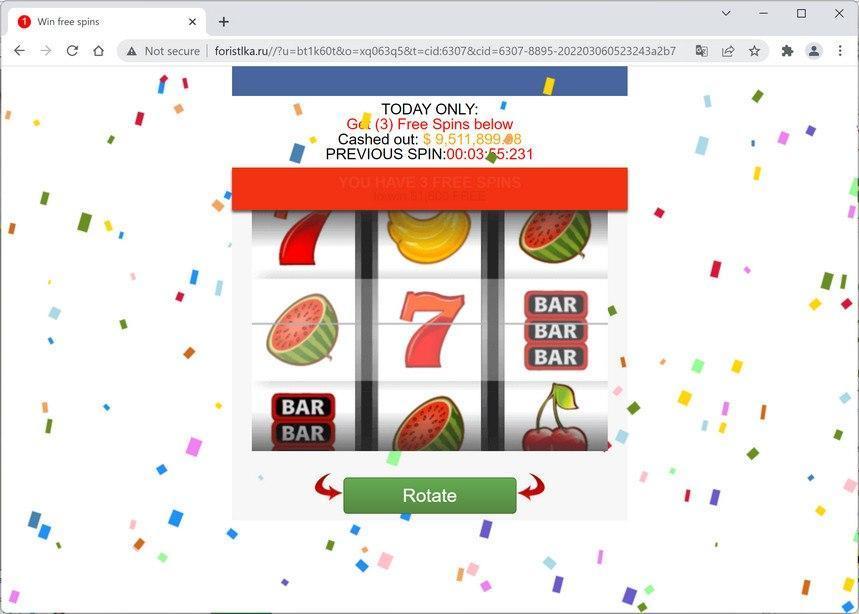859x614 pixels.
Task: Expand the tab search chevron
Action: pos(726,13)
